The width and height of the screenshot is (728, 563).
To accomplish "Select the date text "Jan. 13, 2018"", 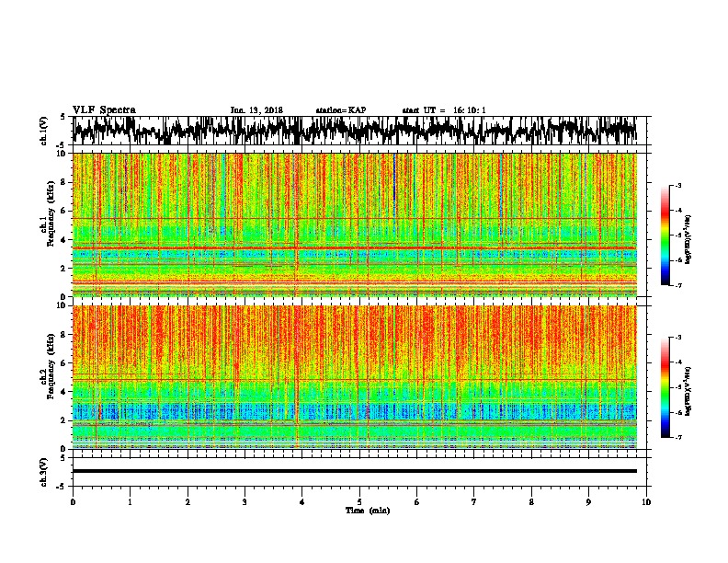I will tap(256, 110).
